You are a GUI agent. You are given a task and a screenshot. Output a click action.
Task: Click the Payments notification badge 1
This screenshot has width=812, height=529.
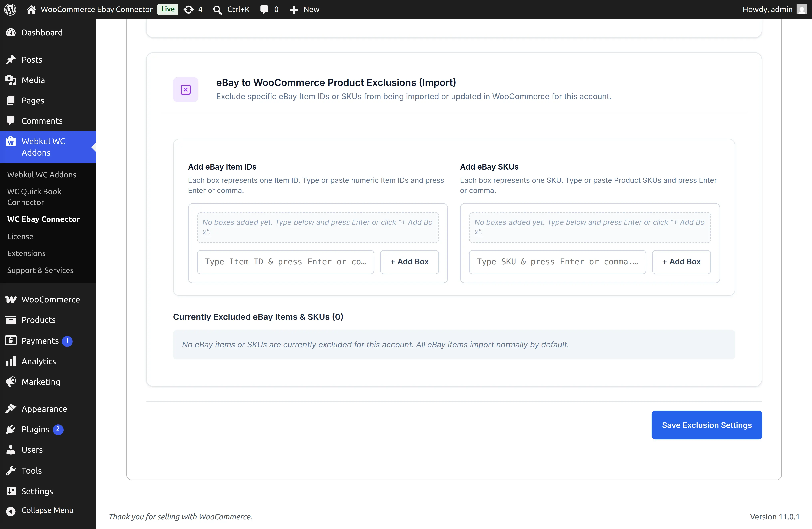coord(67,341)
